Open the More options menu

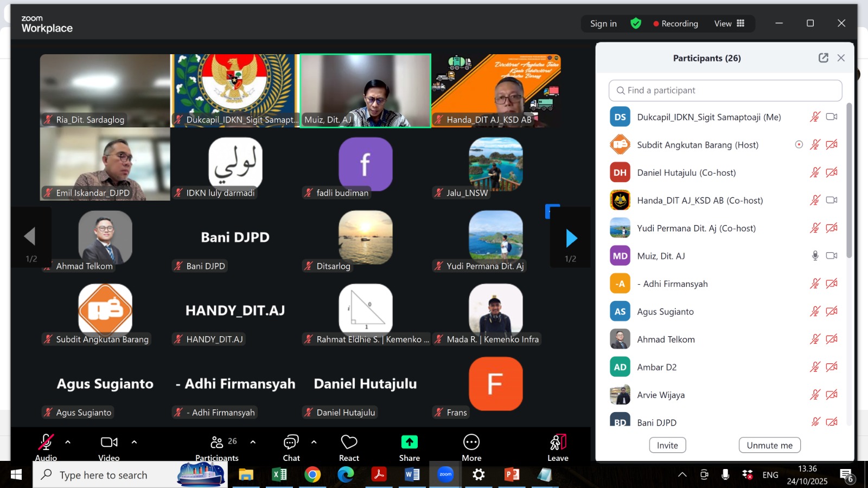[x=471, y=443]
